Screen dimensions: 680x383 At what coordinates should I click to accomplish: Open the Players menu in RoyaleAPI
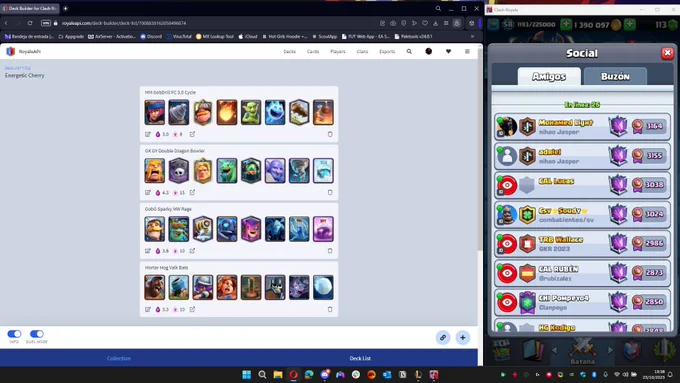pyautogui.click(x=338, y=51)
